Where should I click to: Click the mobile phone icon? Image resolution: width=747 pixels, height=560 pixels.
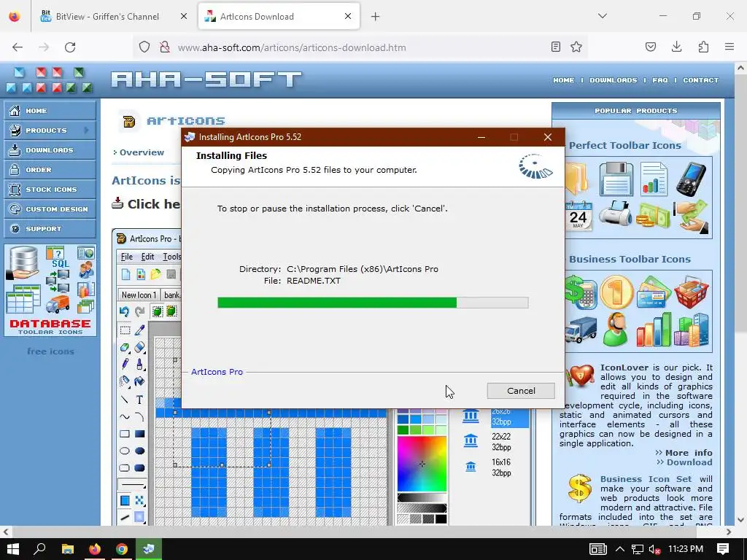(x=692, y=179)
